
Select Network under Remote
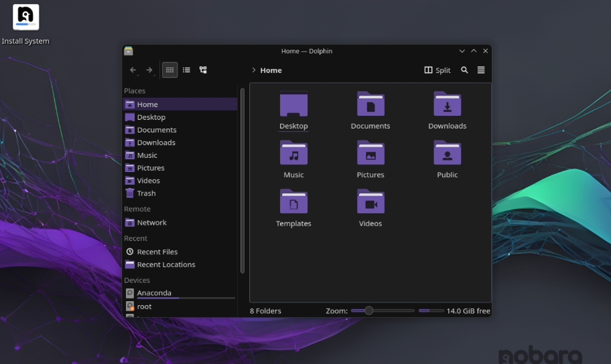(151, 223)
